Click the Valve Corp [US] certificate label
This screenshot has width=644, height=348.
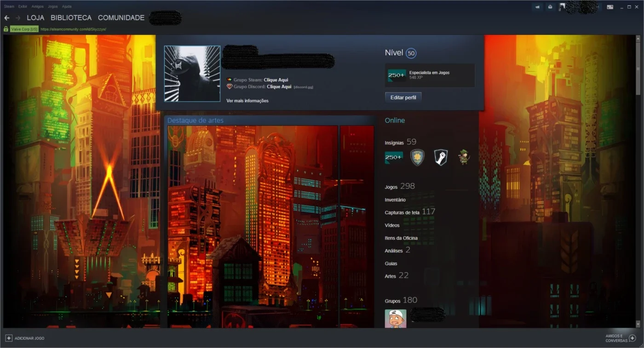[24, 29]
